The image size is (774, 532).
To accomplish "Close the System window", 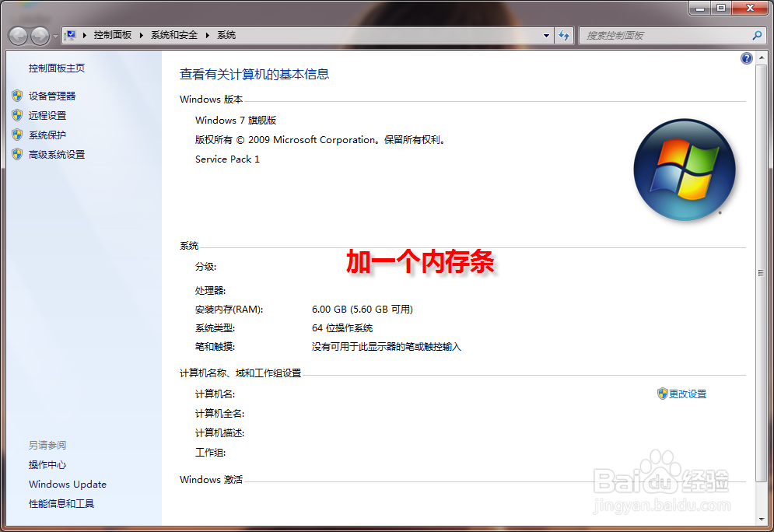I will click(750, 8).
